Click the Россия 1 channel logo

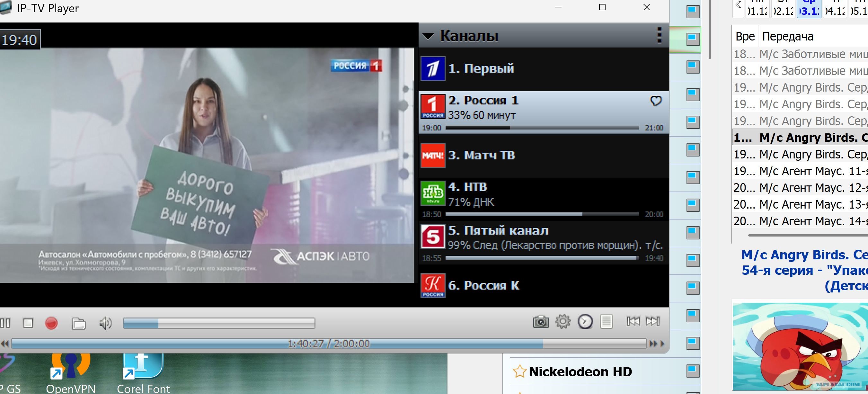pos(433,106)
